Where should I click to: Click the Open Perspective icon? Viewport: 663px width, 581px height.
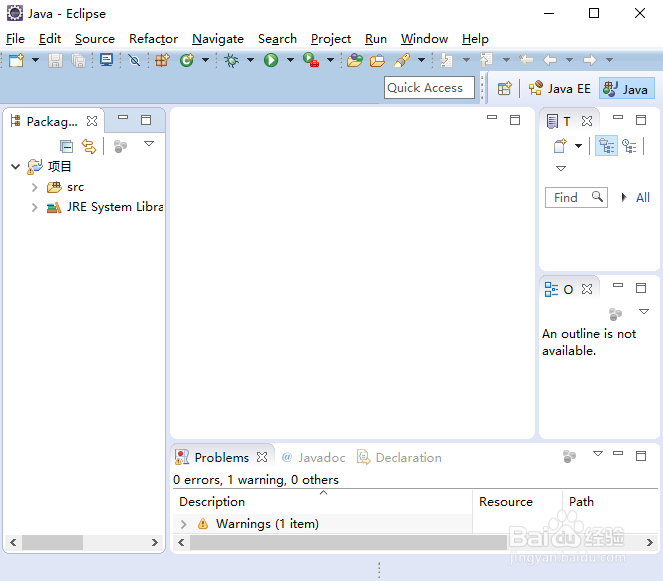504,88
